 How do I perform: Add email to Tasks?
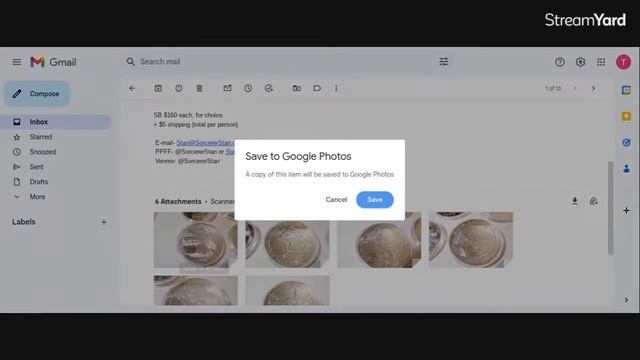[269, 88]
